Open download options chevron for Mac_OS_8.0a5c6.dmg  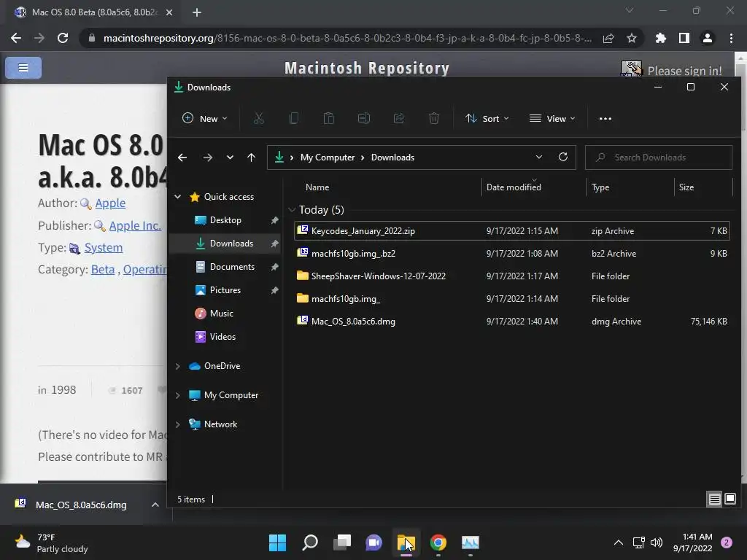(x=155, y=505)
